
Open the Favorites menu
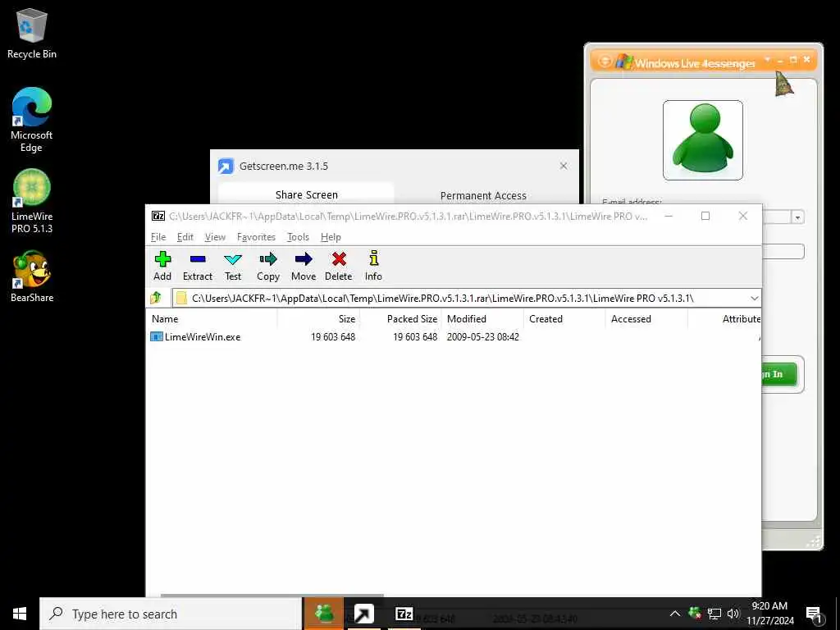coord(256,237)
